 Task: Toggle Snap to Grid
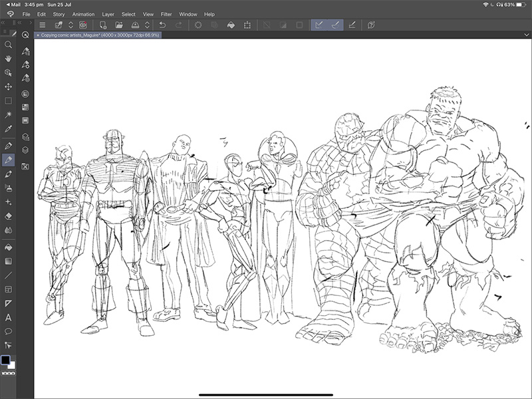[x=352, y=25]
